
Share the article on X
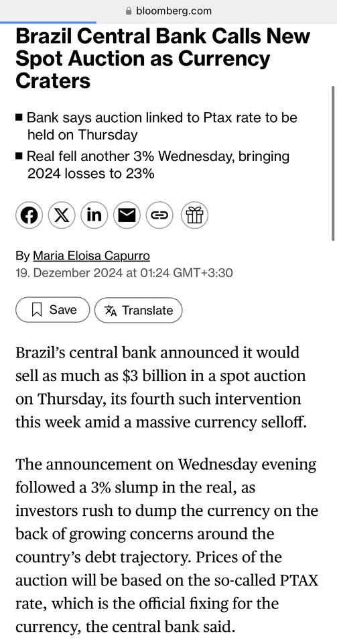coord(62,215)
